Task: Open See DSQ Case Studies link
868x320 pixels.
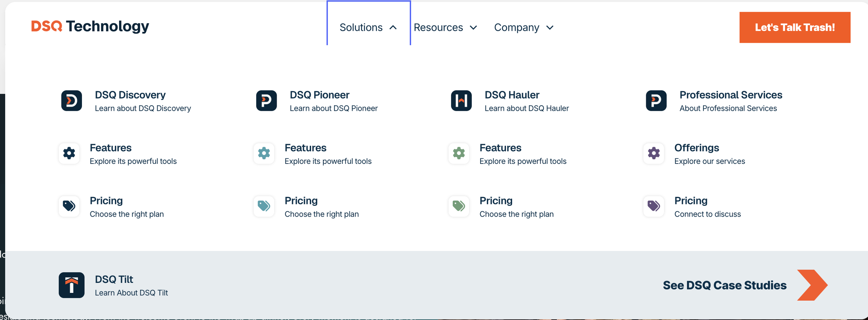Action: point(725,285)
